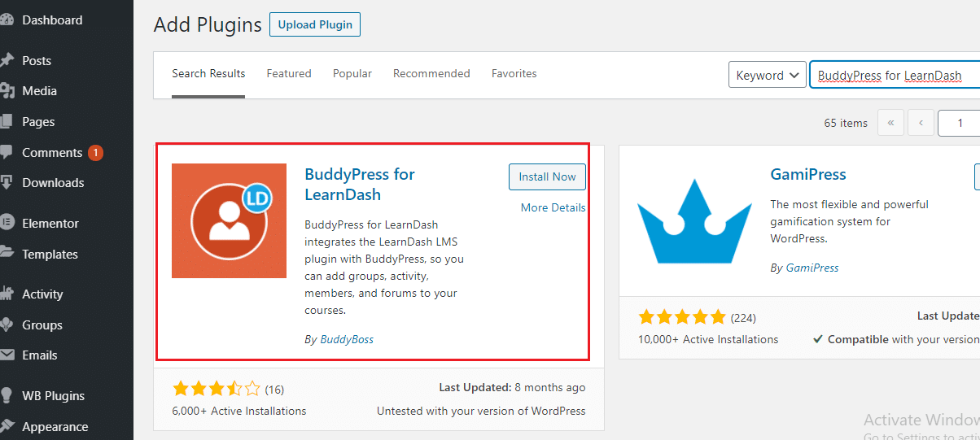The width and height of the screenshot is (980, 440).
Task: Click the Appearance paintbrush icon
Action: point(7,427)
